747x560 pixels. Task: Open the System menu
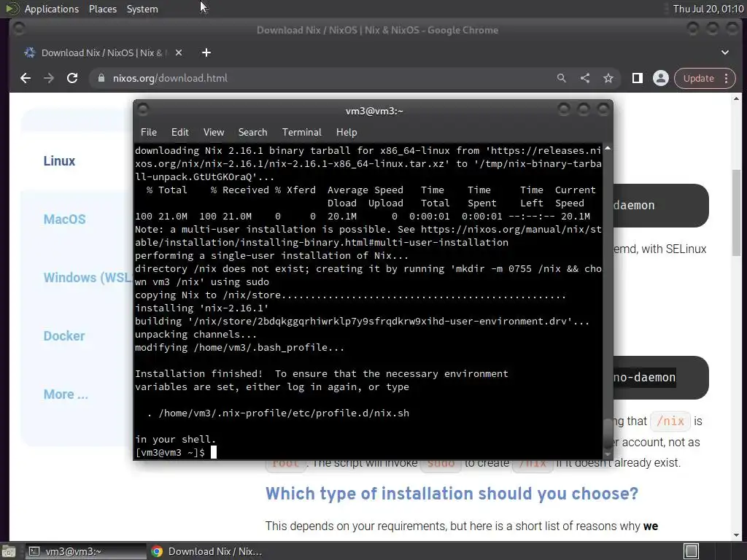[x=142, y=9]
